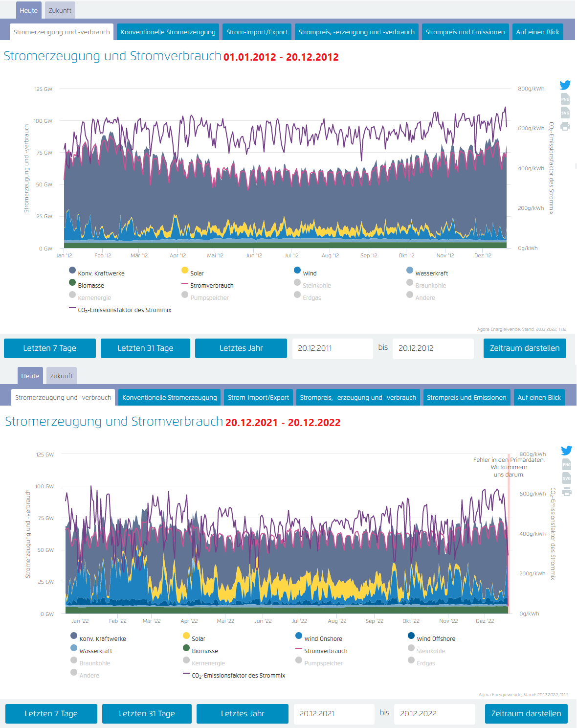Viewport: 577px width, 728px height.
Task: Select the yellow Solar legend swatch in the 2022 chart
Action: tap(186, 636)
